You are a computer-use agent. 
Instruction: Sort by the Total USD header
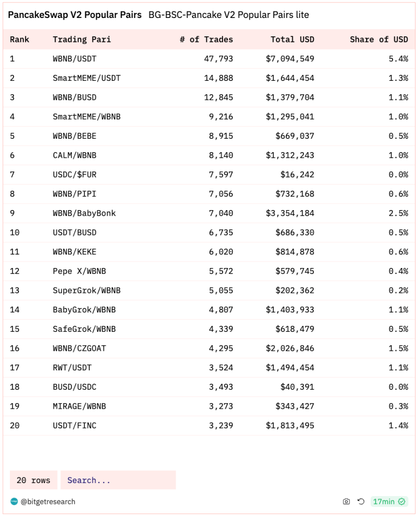coord(292,39)
